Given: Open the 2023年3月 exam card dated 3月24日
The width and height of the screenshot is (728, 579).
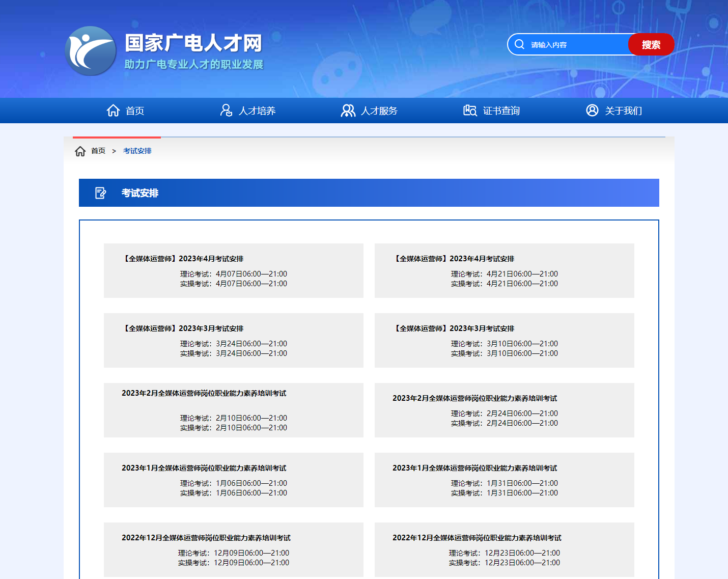Looking at the screenshot, I should pyautogui.click(x=234, y=340).
